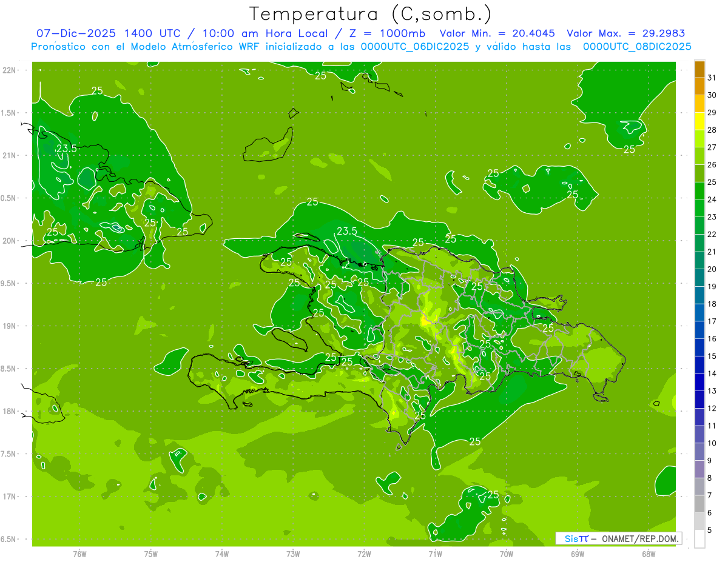Click the orange legend band between 30 and 31
728x562 pixels.
[x=699, y=86]
